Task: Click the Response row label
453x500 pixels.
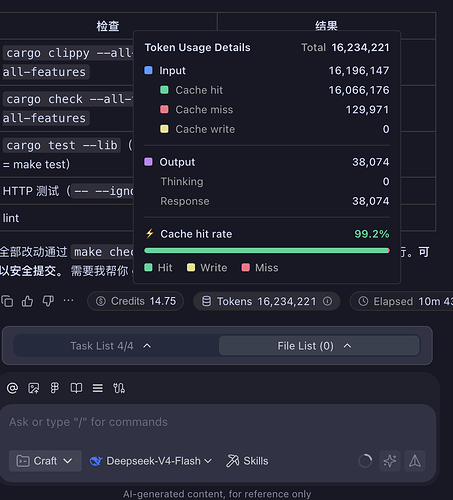Action: coord(185,201)
